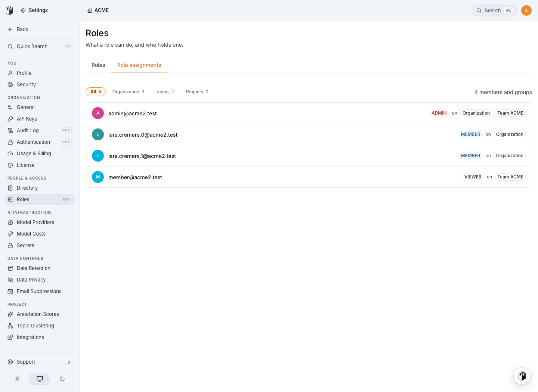Filter assignments by Projects 0
The height and width of the screenshot is (392, 538).
(x=197, y=92)
